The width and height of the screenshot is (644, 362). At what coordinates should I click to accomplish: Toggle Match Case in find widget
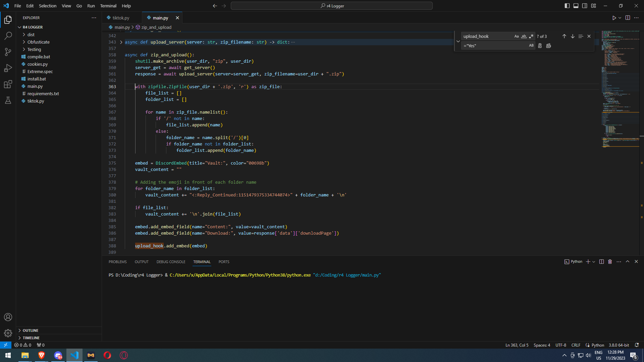(517, 36)
